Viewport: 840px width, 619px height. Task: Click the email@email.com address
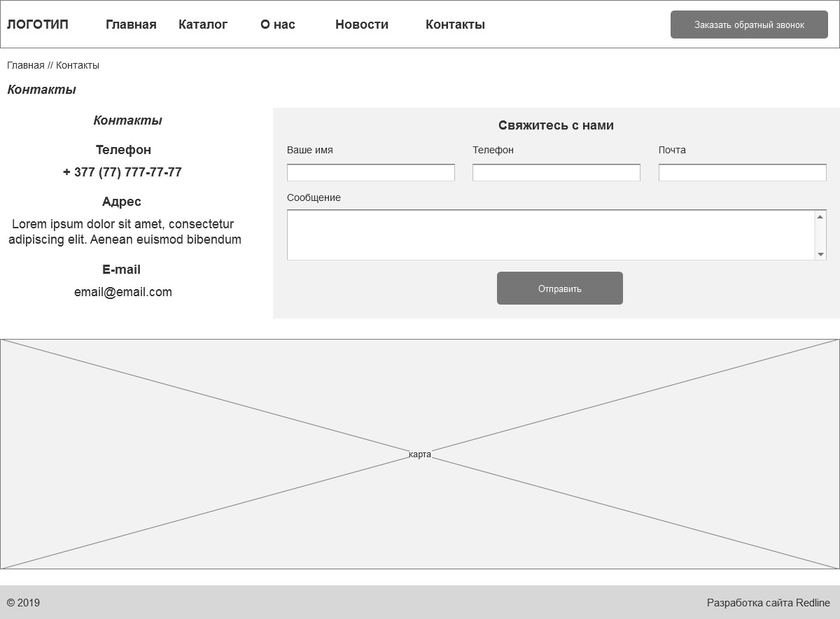point(123,292)
